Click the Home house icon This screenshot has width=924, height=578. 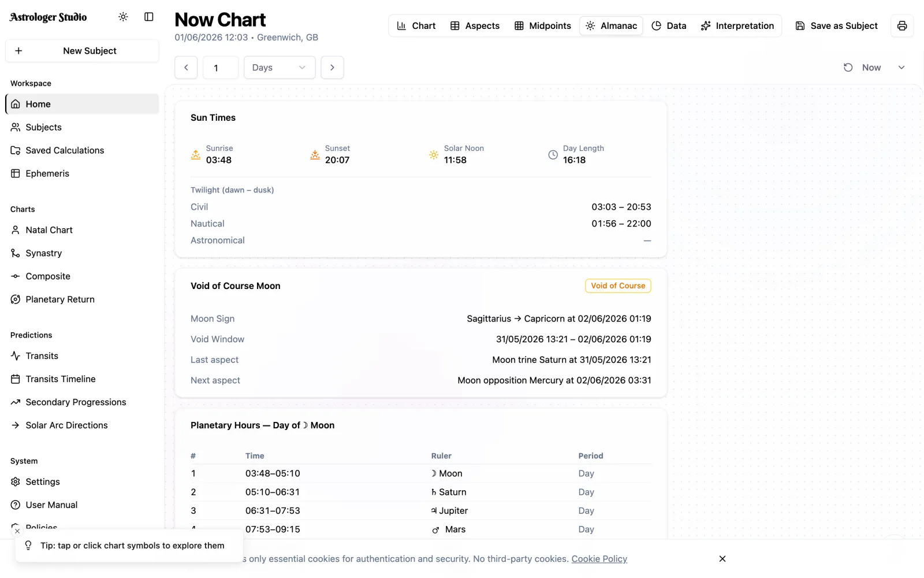[x=16, y=104]
